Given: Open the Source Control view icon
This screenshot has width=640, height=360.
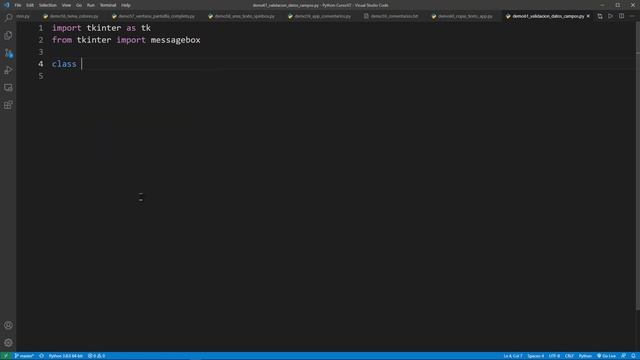Looking at the screenshot, I should coord(8,53).
